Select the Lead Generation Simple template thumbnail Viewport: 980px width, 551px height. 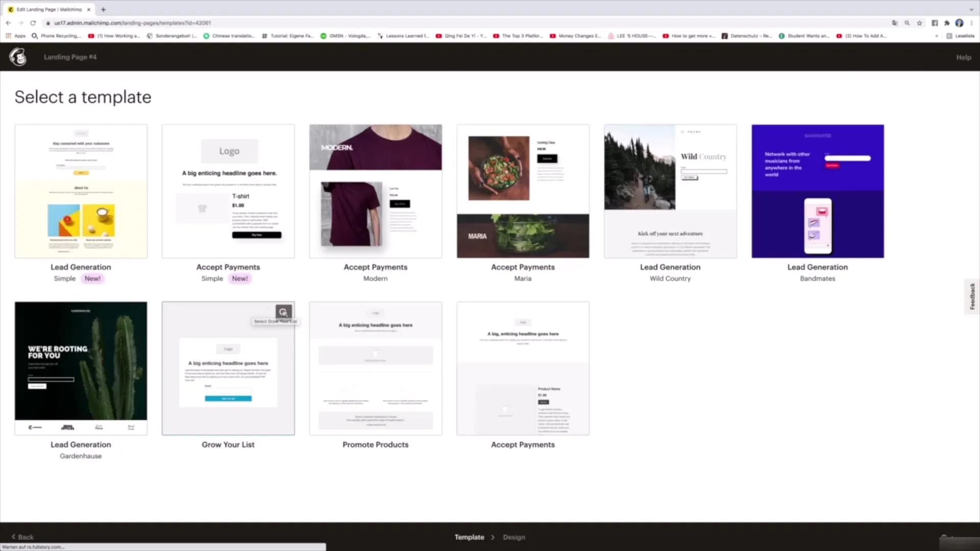click(x=81, y=191)
